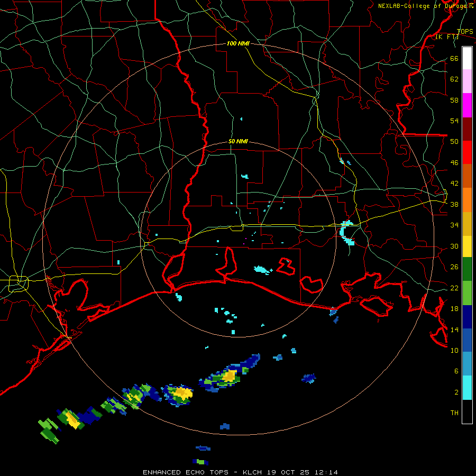Click the "50 NMI" range ring label
This screenshot has height=476, width=476.
click(x=239, y=141)
